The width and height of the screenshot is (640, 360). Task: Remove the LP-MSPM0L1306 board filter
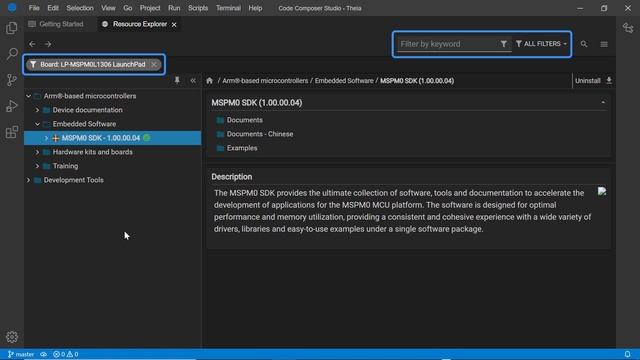pos(154,64)
